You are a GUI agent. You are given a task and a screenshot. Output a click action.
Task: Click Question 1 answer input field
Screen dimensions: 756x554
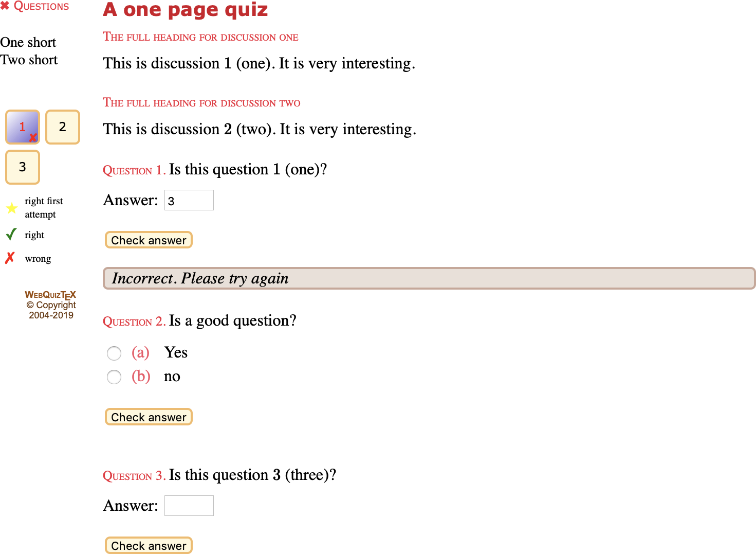pos(189,201)
